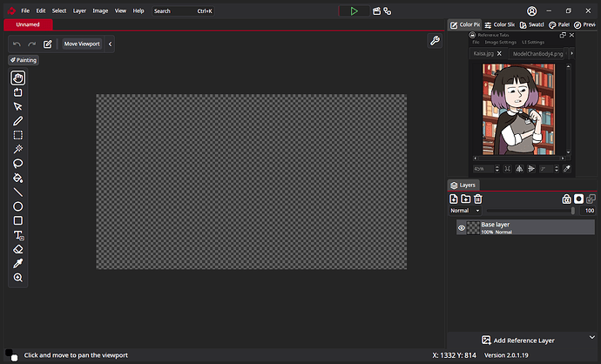
Task: Click the delete layer trash icon
Action: [x=478, y=199]
